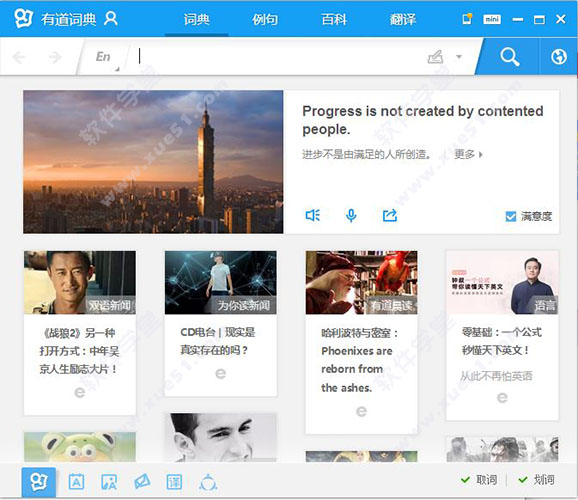
Task: Go back with the left arrow
Action: point(18,57)
